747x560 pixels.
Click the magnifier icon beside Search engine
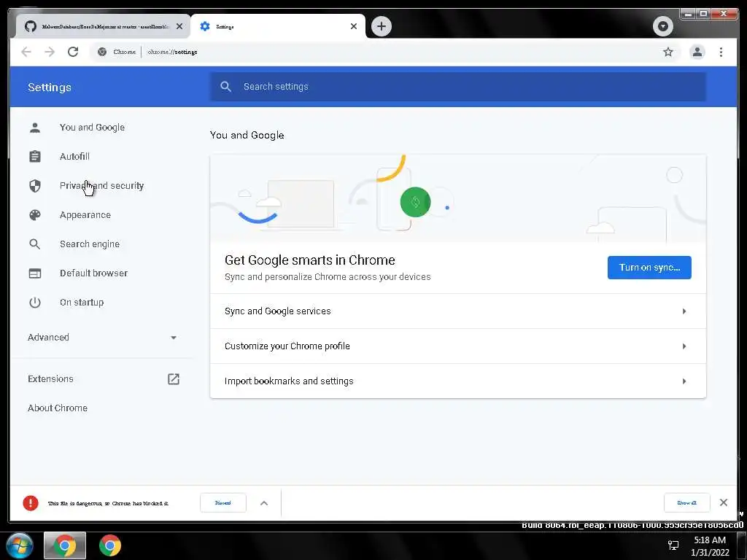[x=35, y=244]
